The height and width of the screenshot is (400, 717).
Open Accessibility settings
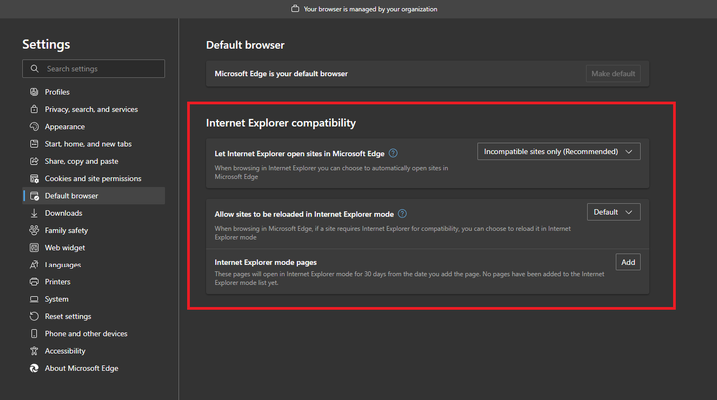[94, 351]
